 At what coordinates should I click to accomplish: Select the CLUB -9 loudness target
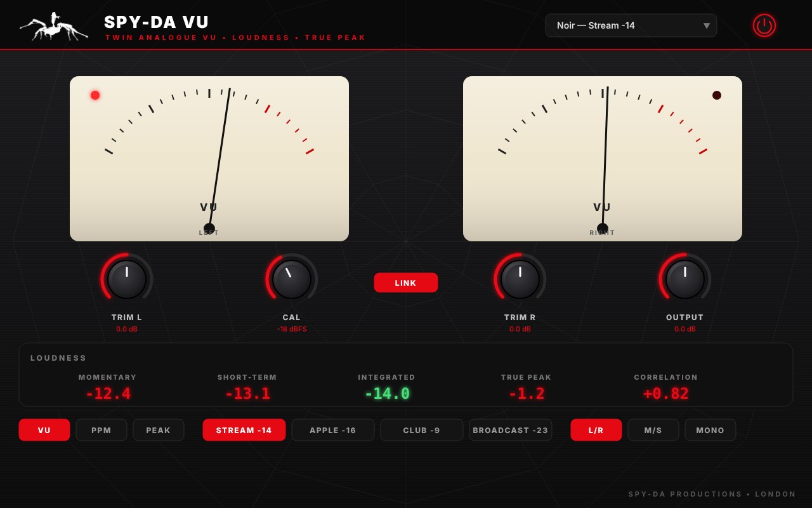[422, 430]
